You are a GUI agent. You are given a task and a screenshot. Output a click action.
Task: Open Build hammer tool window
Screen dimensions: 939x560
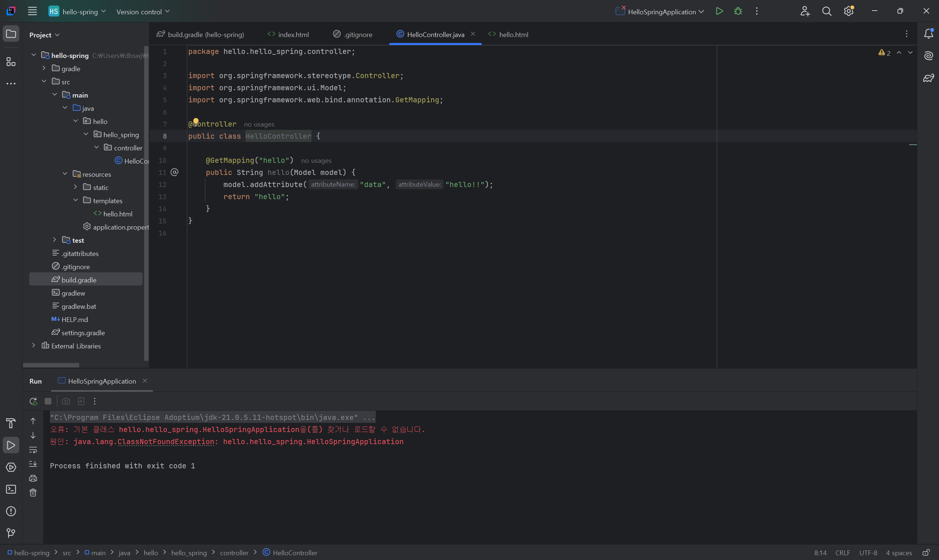click(11, 423)
